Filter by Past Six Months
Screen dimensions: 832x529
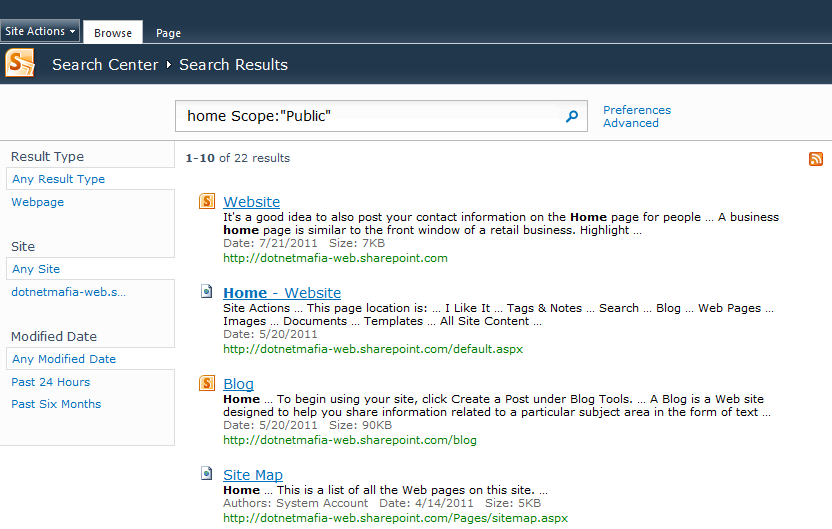(x=56, y=404)
